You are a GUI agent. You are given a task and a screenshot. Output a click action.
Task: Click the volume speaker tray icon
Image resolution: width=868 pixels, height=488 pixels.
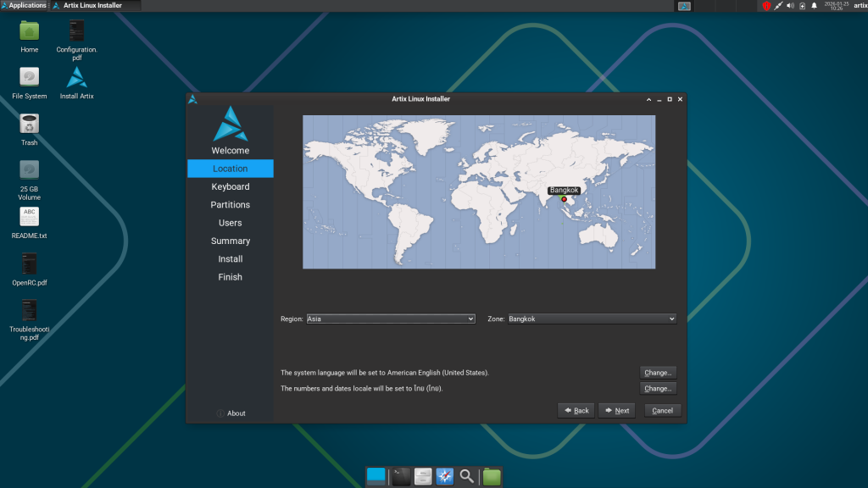point(790,6)
